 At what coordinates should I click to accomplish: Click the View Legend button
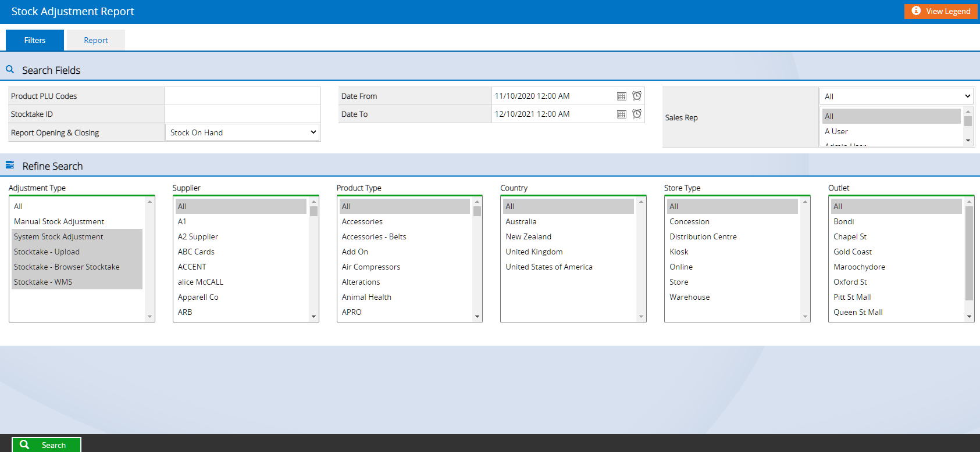[x=941, y=11]
